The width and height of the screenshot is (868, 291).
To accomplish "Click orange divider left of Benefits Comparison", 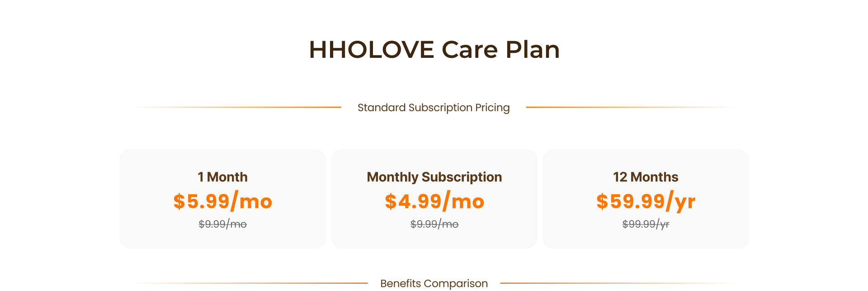I will click(x=250, y=283).
